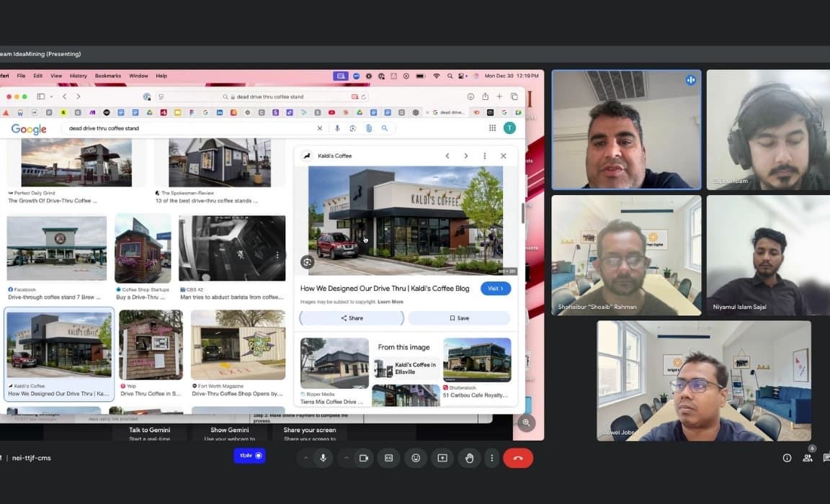
Task: Toggle closed captions in the meeting
Action: (x=389, y=458)
